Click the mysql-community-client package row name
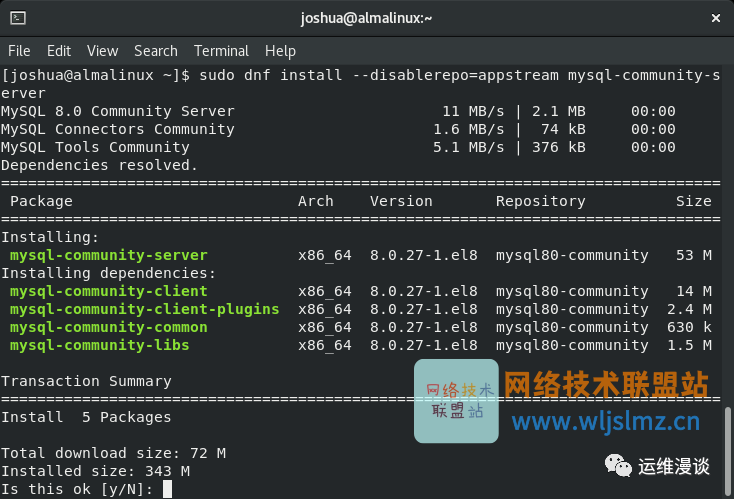The image size is (734, 499). [x=109, y=291]
